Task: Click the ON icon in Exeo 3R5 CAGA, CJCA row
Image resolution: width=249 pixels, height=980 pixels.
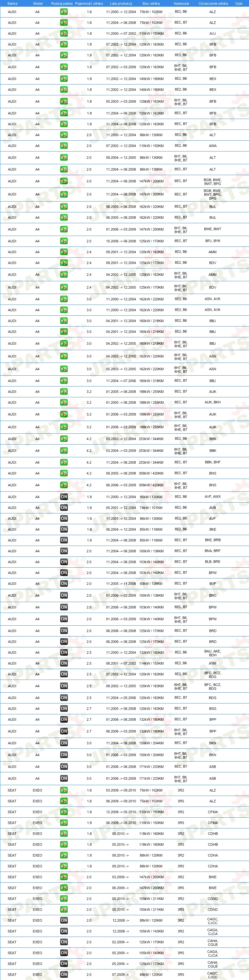Action: tap(64, 953)
